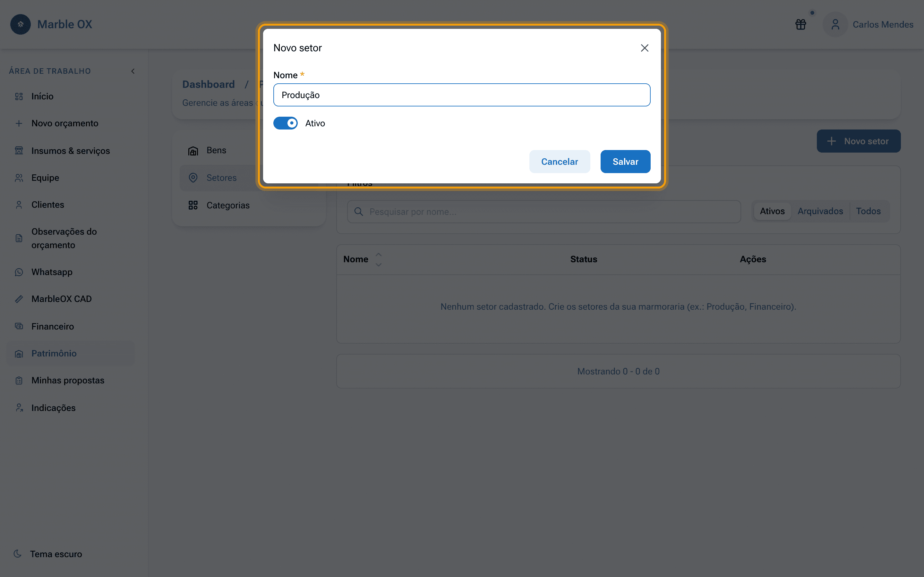Click the Cancelar button
924x577 pixels.
point(559,162)
